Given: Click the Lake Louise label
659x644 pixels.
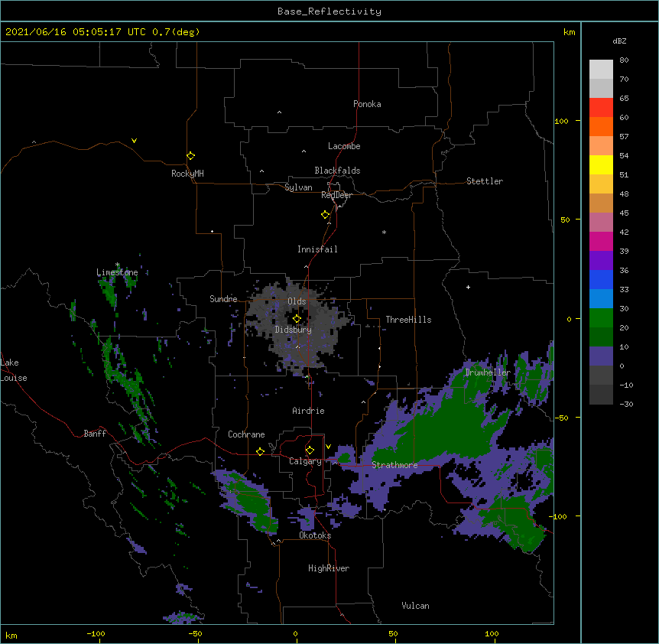Looking at the screenshot, I should coord(13,370).
